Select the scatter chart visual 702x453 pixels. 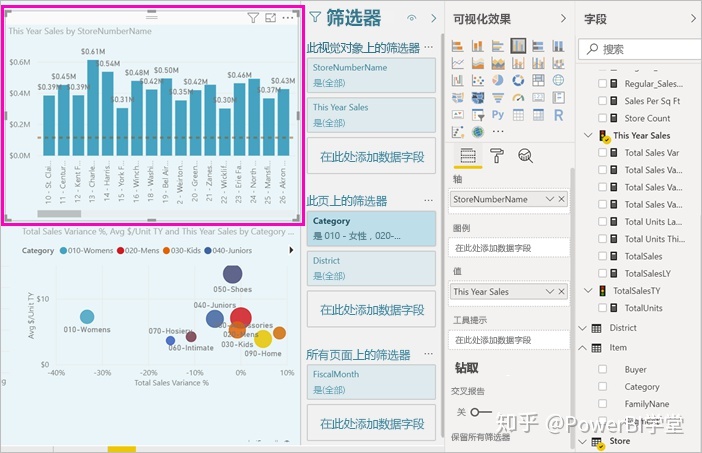coord(478,81)
